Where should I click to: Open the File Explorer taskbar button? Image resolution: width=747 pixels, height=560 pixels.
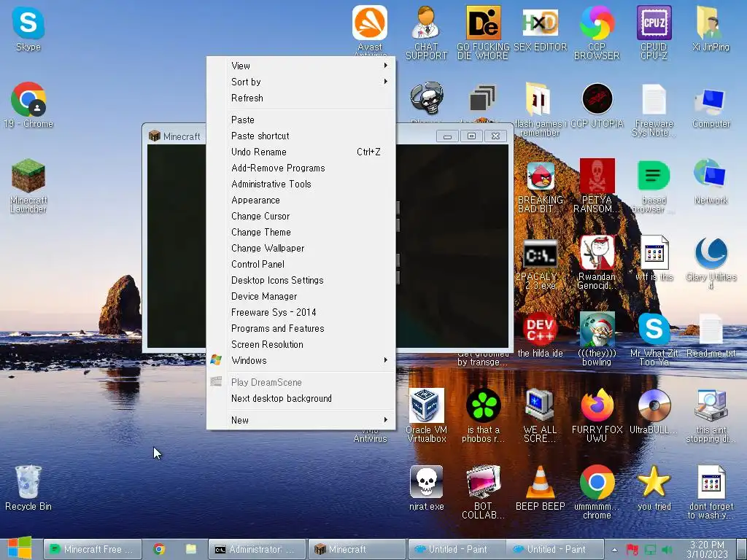coord(191,550)
